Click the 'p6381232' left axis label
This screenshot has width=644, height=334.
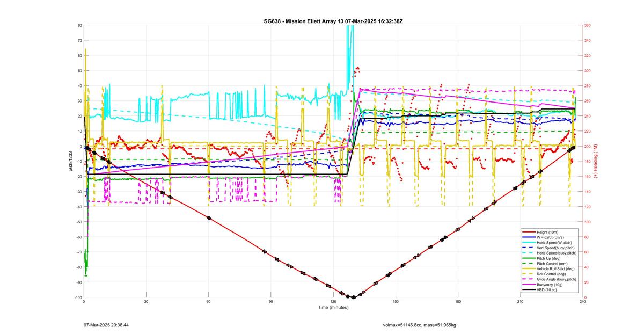[70, 161]
